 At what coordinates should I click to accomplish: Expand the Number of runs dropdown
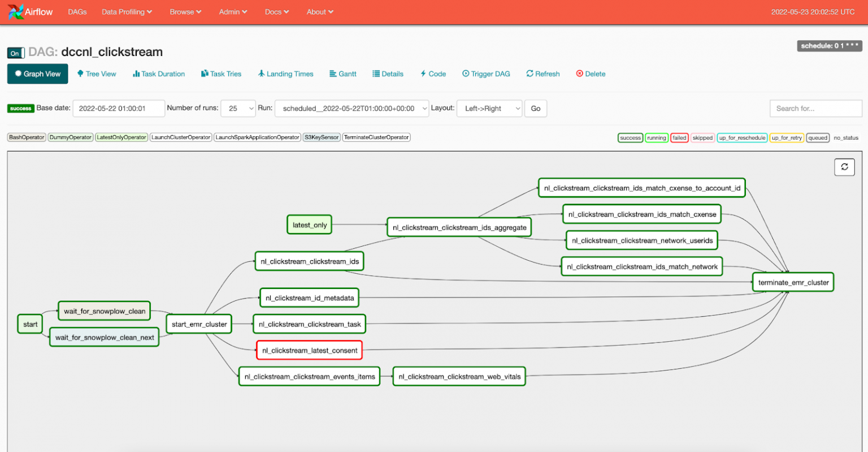238,109
